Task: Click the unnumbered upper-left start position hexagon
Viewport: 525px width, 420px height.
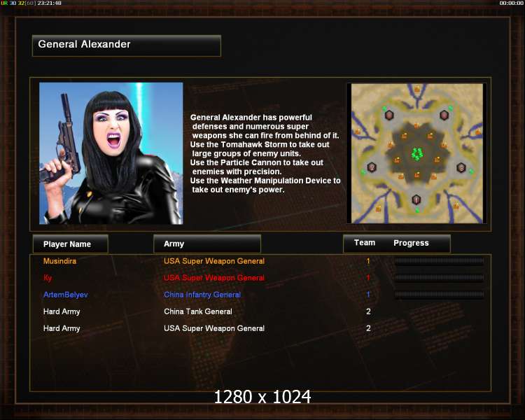Action: [x=388, y=115]
